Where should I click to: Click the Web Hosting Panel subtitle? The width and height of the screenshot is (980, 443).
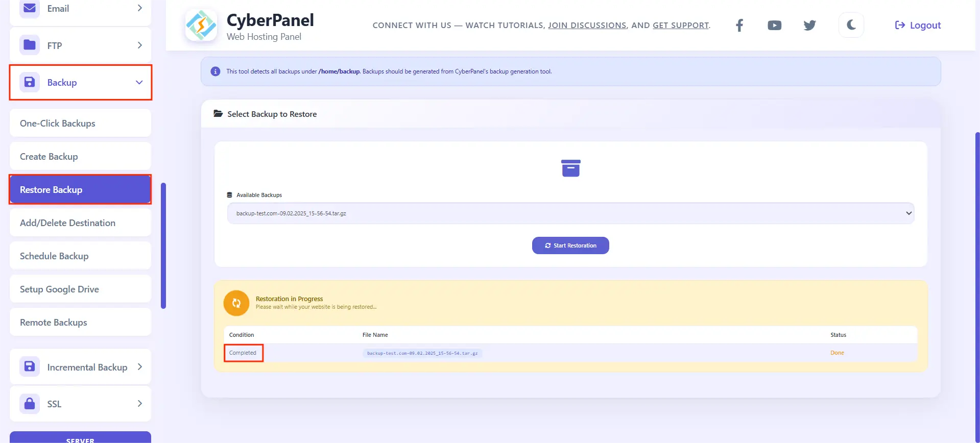(x=264, y=37)
